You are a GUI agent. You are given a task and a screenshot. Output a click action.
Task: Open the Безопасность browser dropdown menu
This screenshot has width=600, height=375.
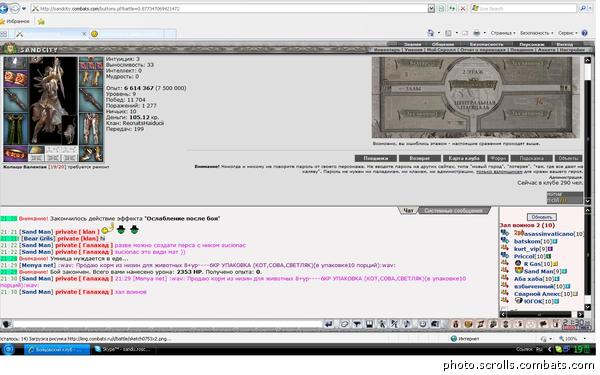click(x=536, y=33)
